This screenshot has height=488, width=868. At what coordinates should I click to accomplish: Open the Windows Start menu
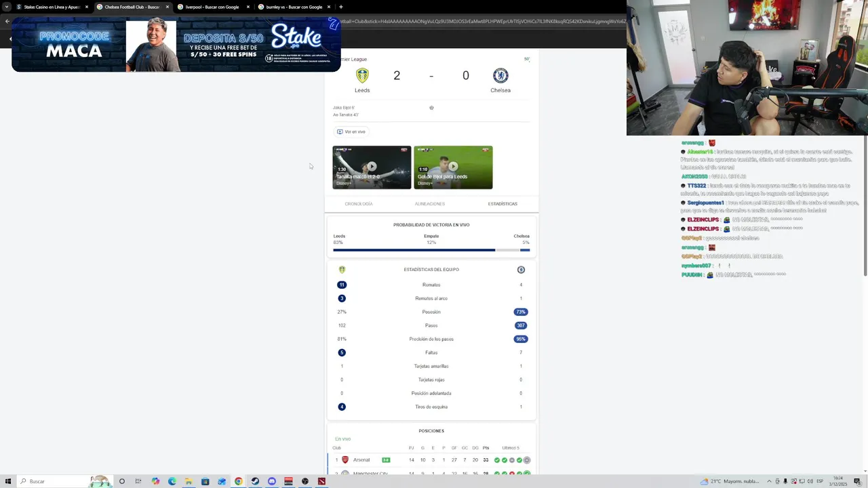click(x=8, y=481)
